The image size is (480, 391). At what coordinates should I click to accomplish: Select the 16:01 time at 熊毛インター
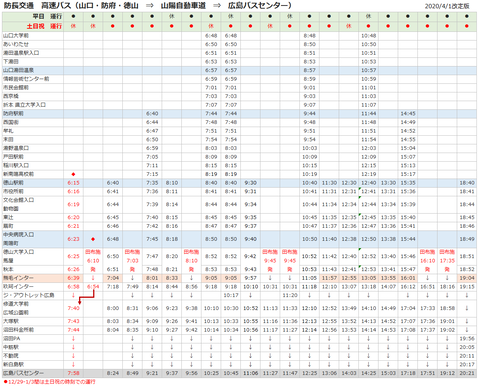point(408,278)
